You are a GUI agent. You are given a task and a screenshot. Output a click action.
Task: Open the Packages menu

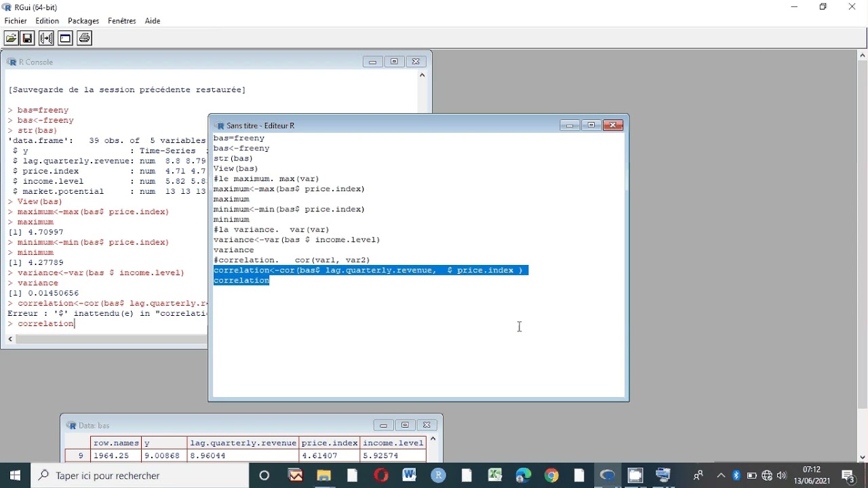click(x=83, y=21)
